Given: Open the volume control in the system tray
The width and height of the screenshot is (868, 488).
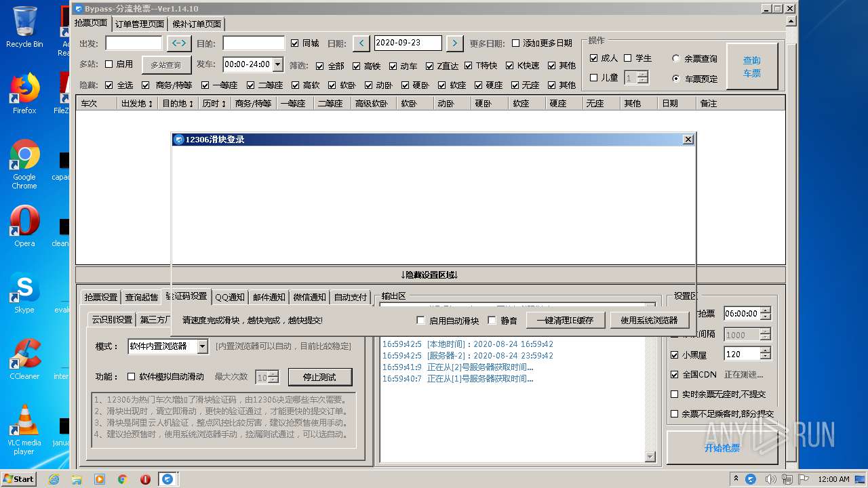Looking at the screenshot, I should [770, 479].
